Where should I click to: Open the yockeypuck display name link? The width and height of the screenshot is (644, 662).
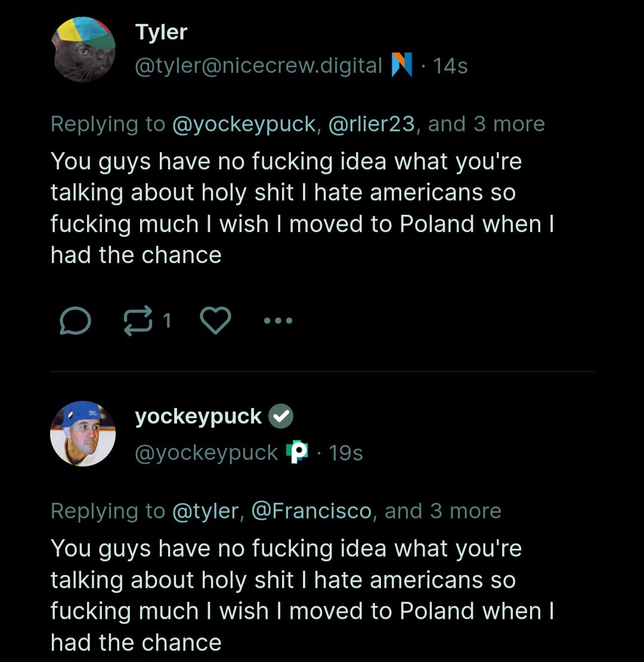pyautogui.click(x=199, y=417)
